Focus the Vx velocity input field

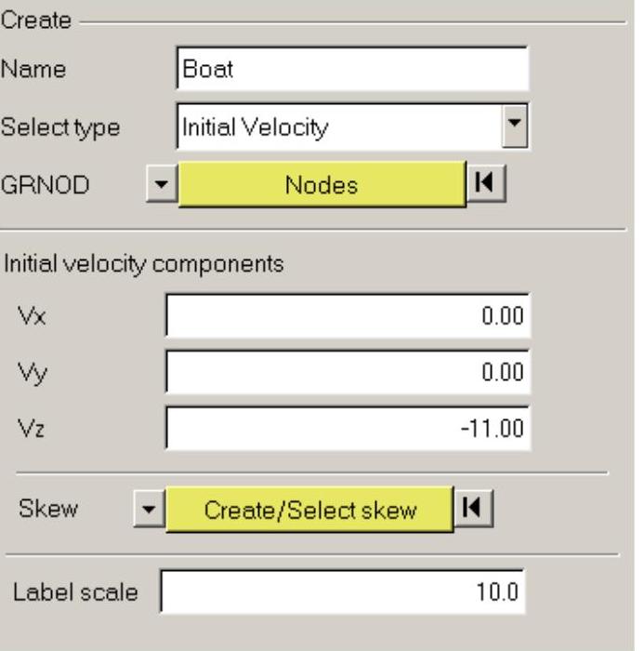pos(347,315)
